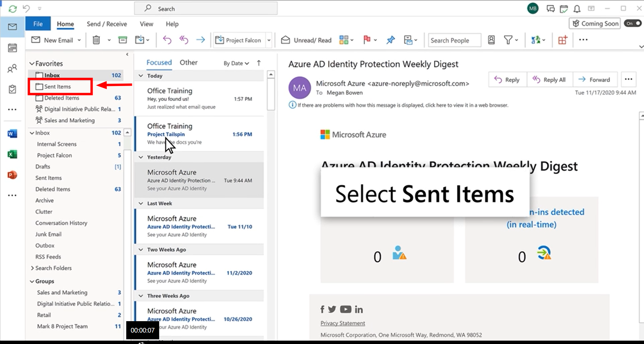644x344 pixels.
Task: Open the Privacy Statement link
Action: tap(343, 323)
